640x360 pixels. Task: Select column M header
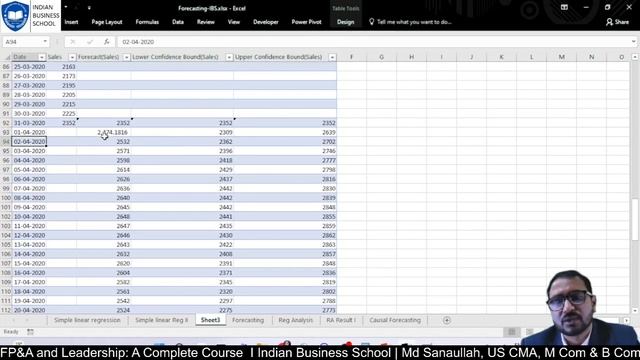click(x=562, y=57)
